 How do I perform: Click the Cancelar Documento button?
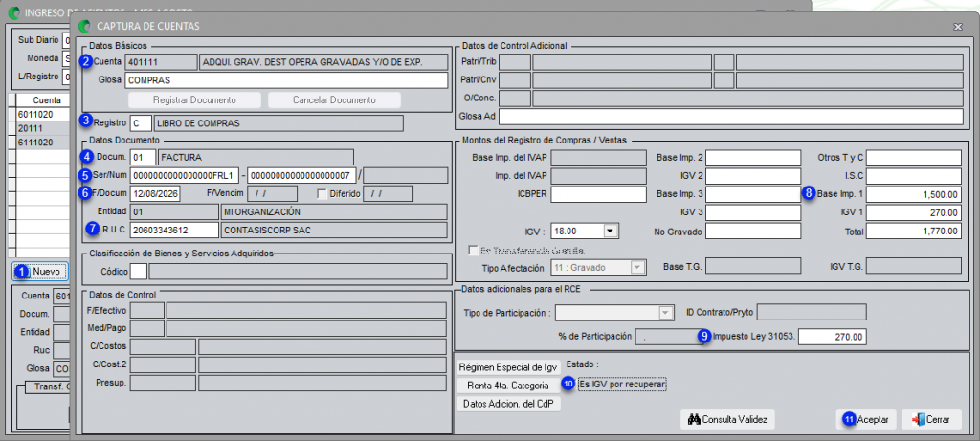click(x=334, y=99)
